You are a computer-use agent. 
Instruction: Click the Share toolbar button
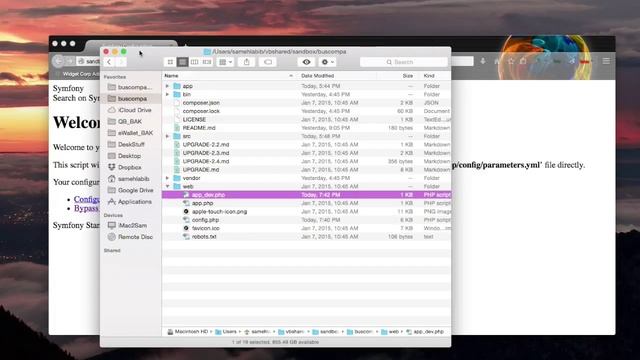(x=247, y=62)
